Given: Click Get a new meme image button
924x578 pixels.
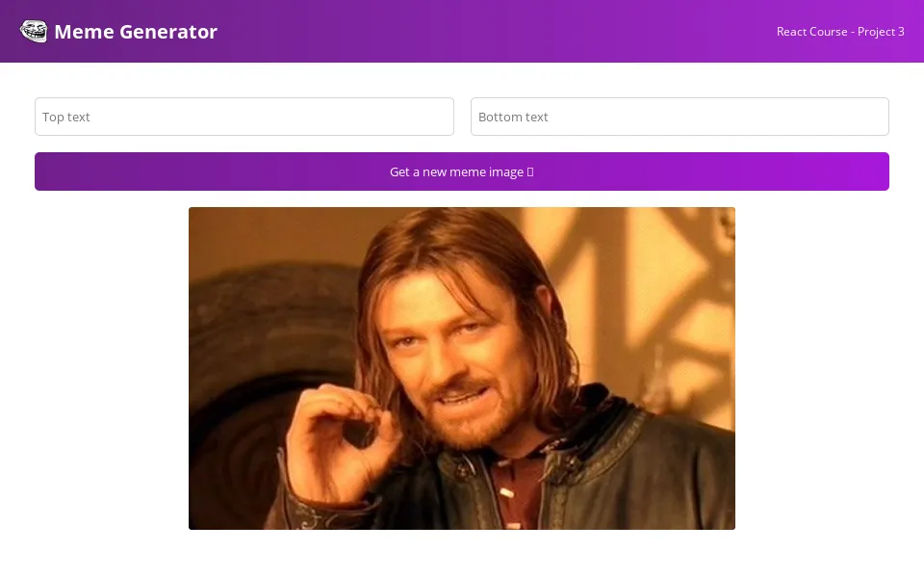Looking at the screenshot, I should pyautogui.click(x=461, y=171).
